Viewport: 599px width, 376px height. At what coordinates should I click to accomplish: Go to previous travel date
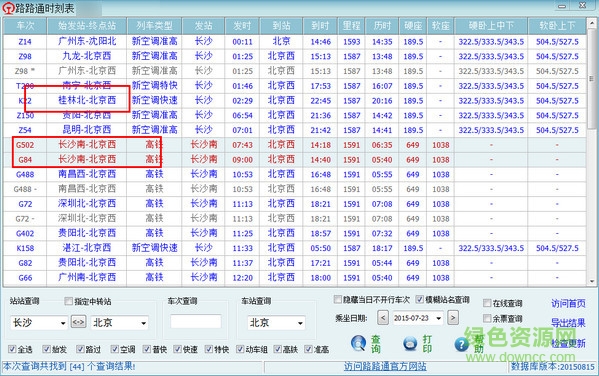pyautogui.click(x=383, y=318)
